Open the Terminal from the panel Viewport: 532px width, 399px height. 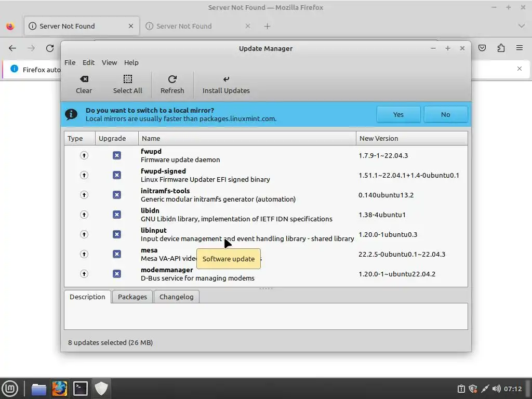click(x=81, y=389)
